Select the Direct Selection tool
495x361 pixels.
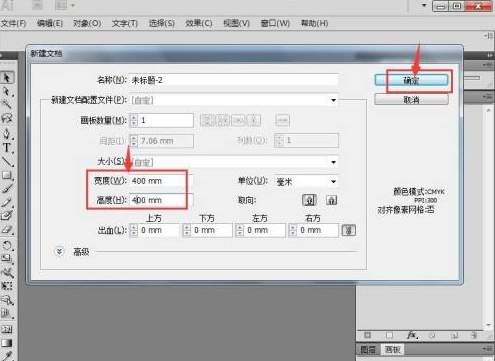click(x=7, y=91)
